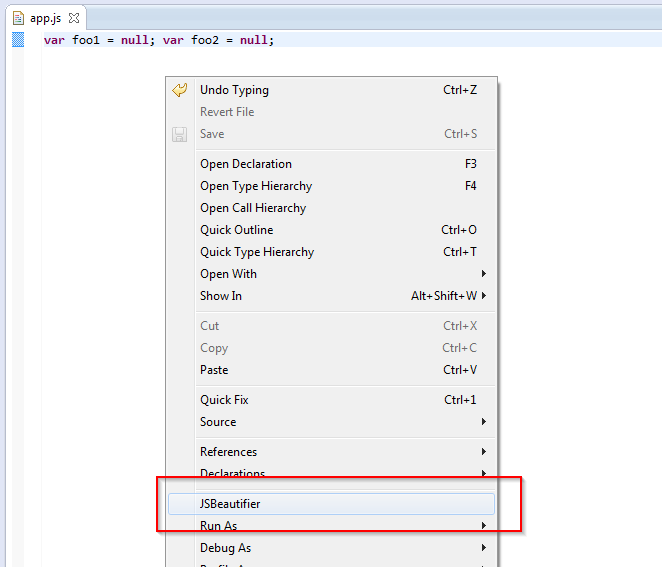The image size is (662, 567).
Task: Choose Open Declaration
Action: [331, 164]
